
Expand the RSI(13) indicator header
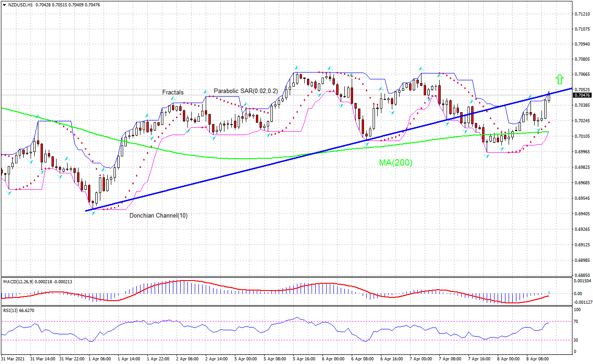coord(18,311)
